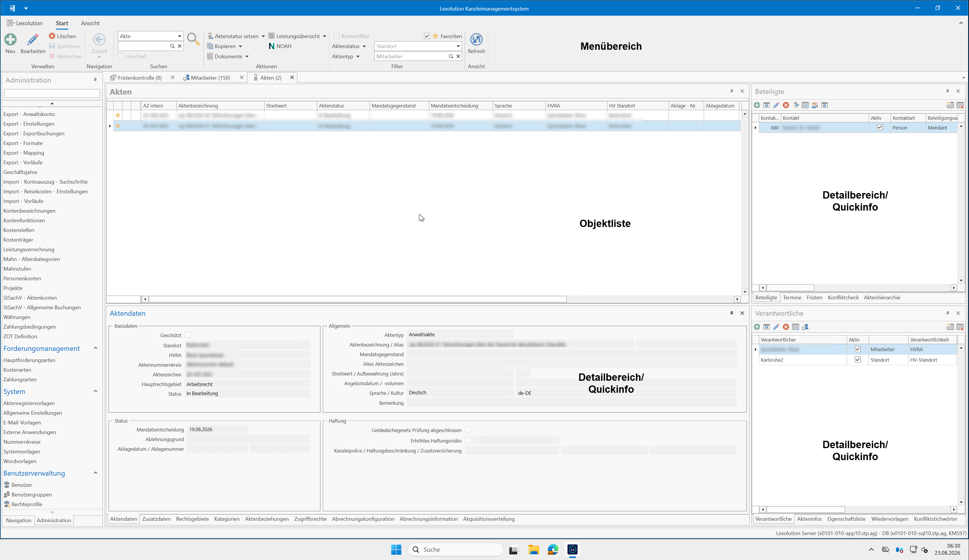Expand the Dokumente dropdown menu

pyautogui.click(x=247, y=57)
